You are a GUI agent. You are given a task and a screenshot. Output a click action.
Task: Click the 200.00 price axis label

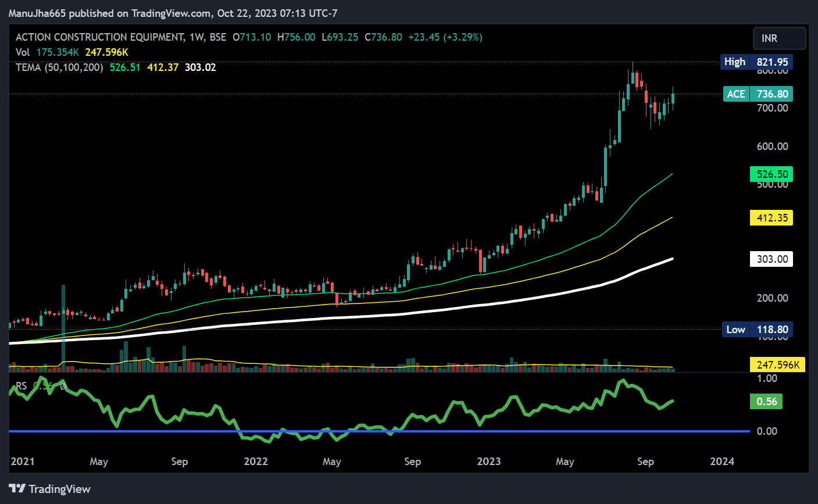772,298
